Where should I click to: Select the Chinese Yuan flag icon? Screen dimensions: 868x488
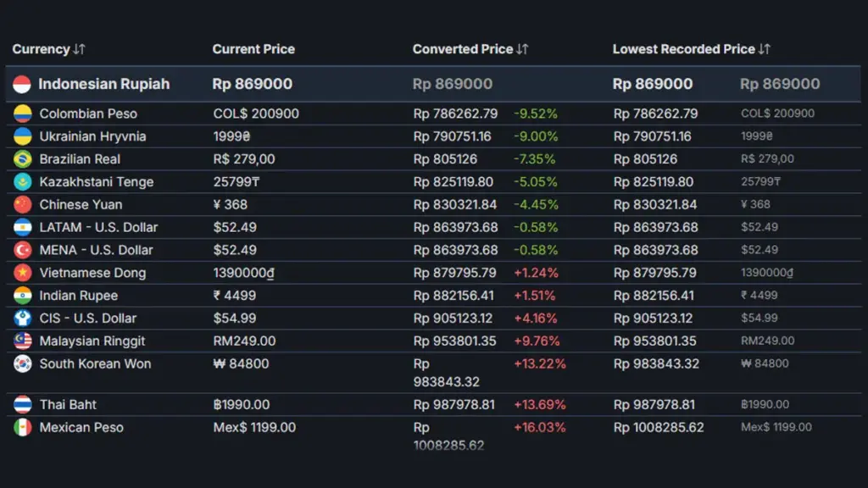[x=25, y=204]
